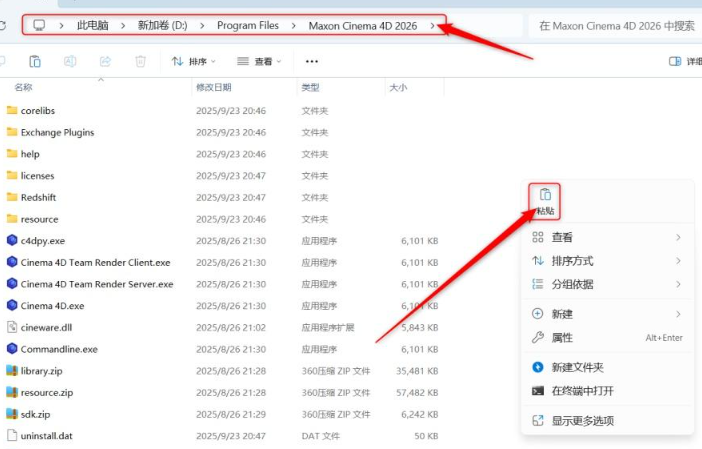Click date 2025/8/26 21:02 of cineware.dll
Image resolution: width=702 pixels, height=449 pixels.
pos(231,327)
